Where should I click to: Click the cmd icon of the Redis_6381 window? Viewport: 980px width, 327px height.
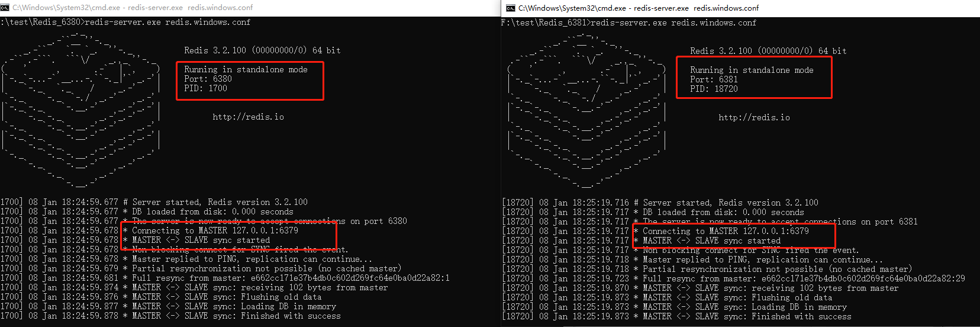point(511,8)
